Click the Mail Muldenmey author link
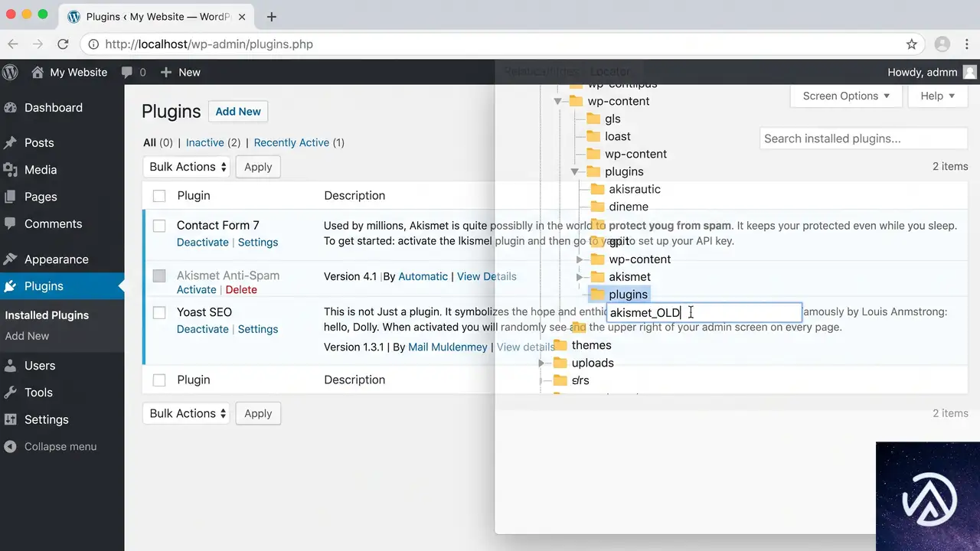This screenshot has height=551, width=980. pyautogui.click(x=448, y=347)
